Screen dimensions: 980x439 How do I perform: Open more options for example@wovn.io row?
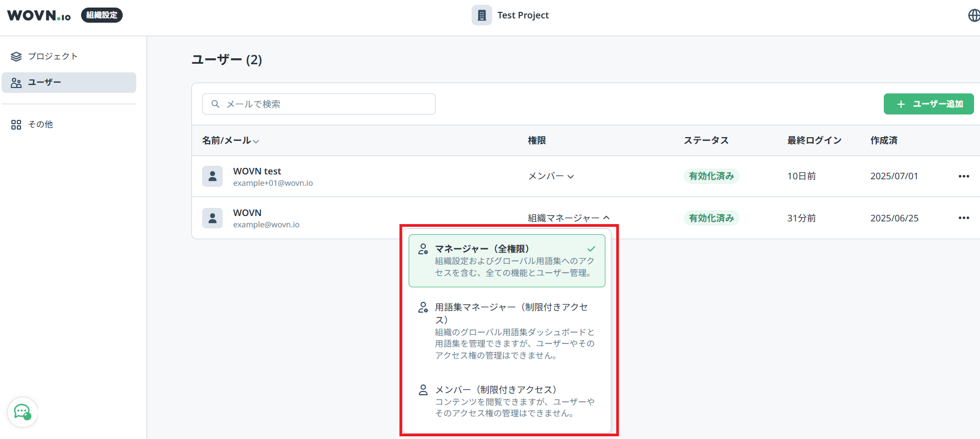[964, 218]
